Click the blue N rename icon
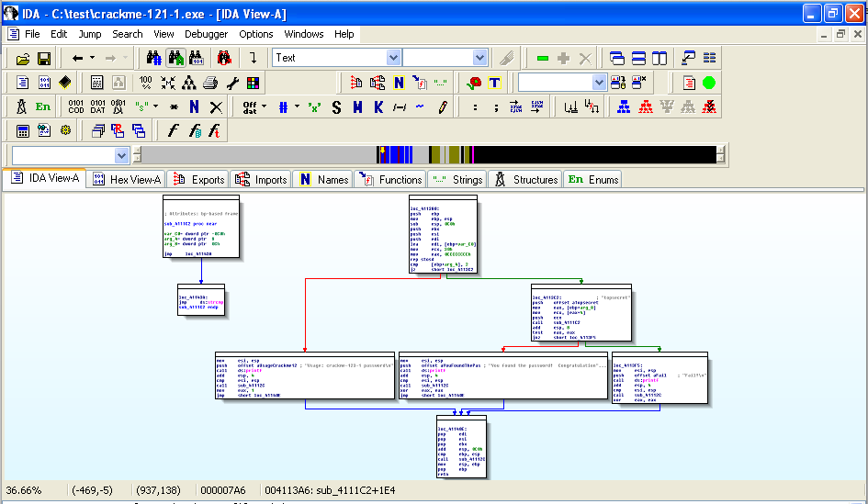This screenshot has width=868, height=504. pos(194,107)
